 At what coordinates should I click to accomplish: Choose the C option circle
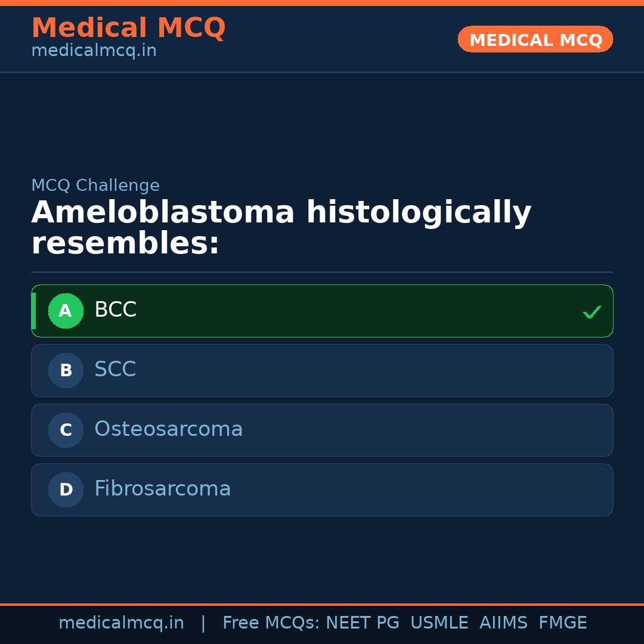coord(66,430)
